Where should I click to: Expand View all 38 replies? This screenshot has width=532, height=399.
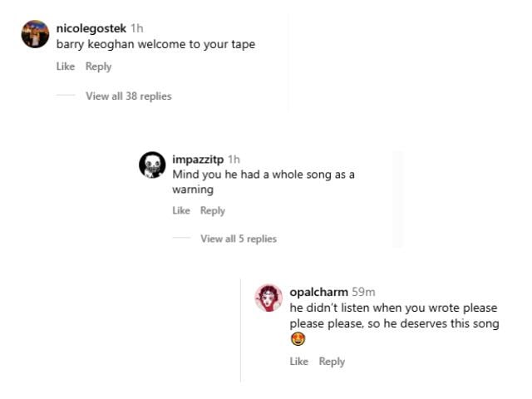[129, 96]
